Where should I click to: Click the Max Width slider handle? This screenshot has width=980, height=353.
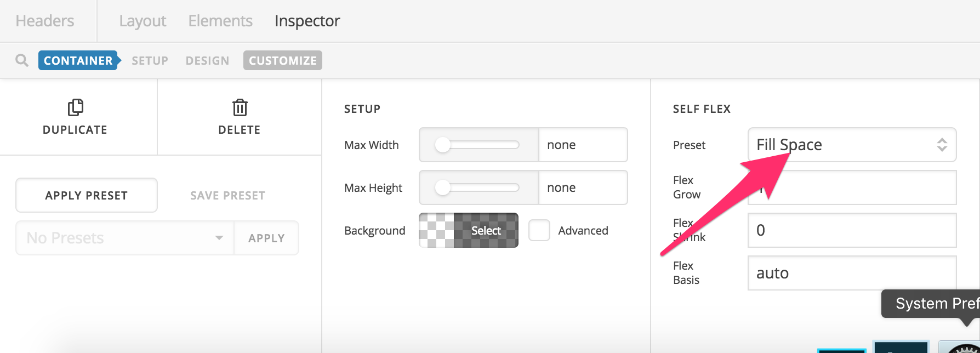[442, 145]
